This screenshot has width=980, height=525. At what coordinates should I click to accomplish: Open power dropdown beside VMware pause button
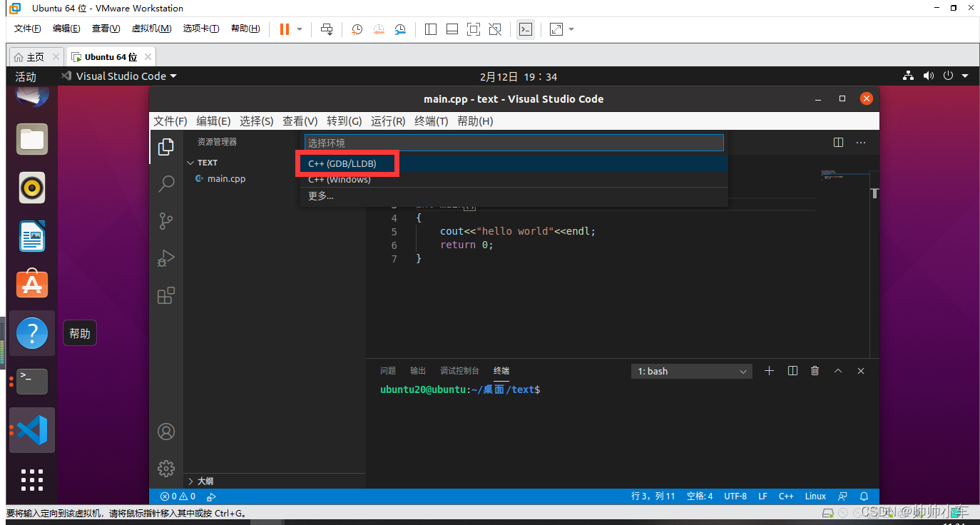[300, 29]
